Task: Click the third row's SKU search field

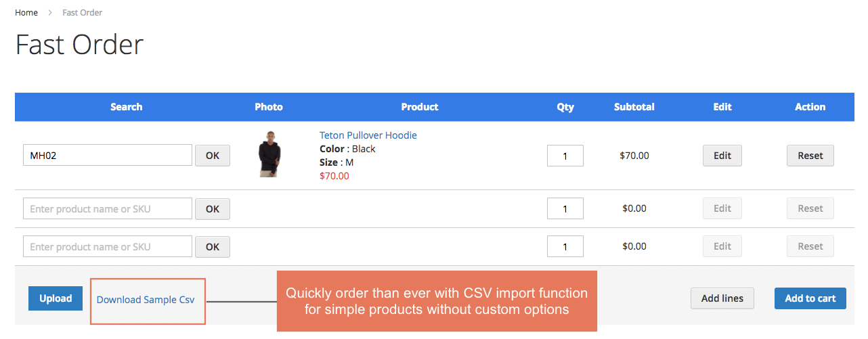Action: [108, 246]
